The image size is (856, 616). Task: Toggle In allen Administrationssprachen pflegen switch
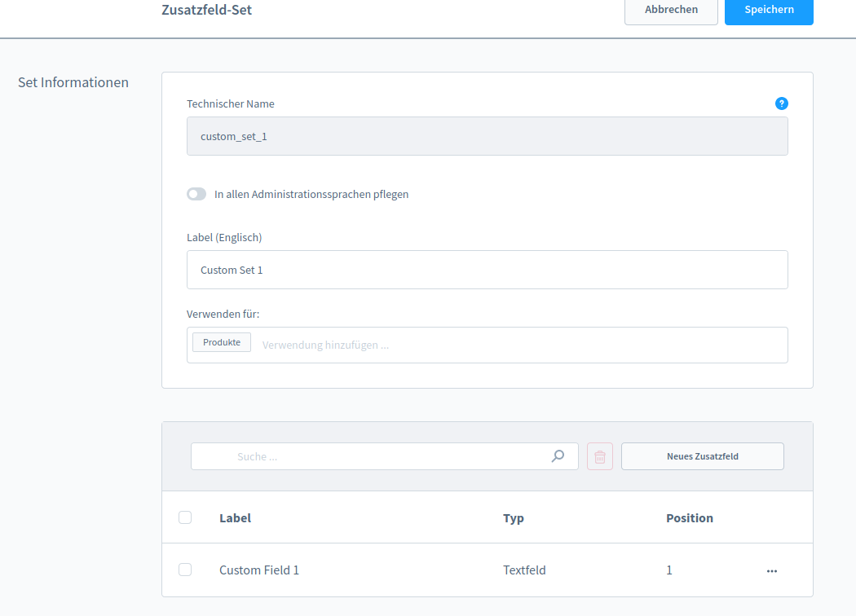(x=196, y=194)
